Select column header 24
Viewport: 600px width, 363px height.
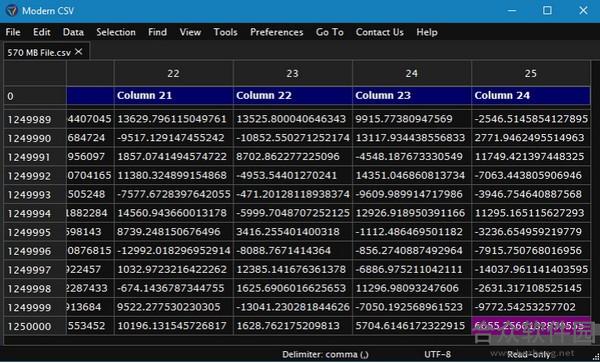click(411, 73)
